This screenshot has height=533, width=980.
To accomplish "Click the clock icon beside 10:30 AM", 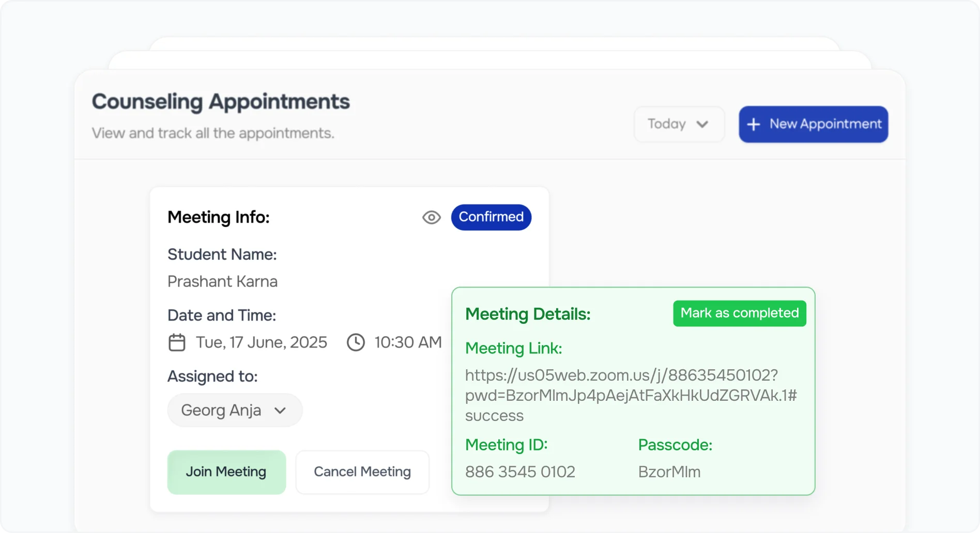I will [x=356, y=342].
